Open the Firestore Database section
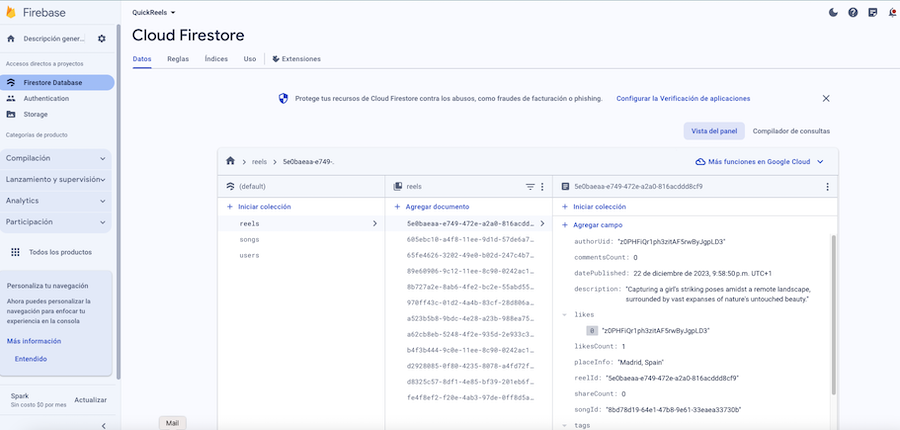Viewport: 900px width, 430px height. 57,83
